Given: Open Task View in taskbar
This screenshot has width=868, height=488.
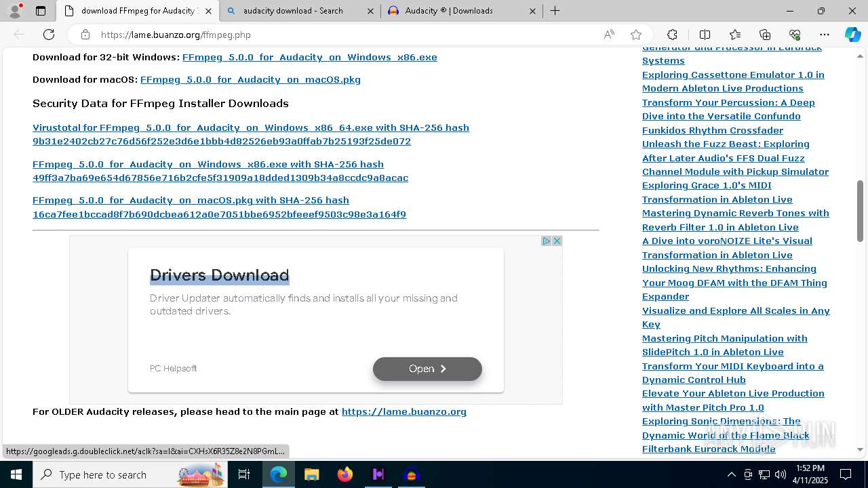Looking at the screenshot, I should point(245,474).
